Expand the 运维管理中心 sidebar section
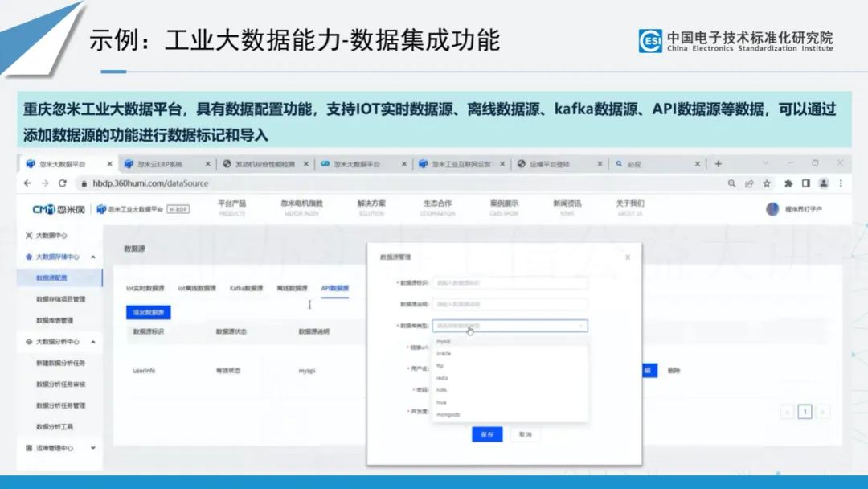 [93, 448]
